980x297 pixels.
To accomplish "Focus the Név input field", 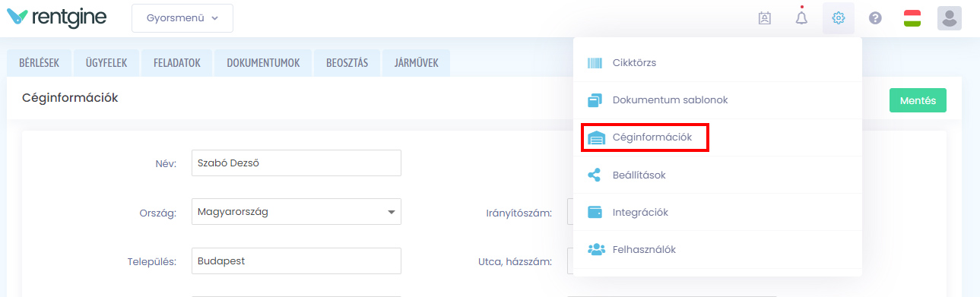I will (297, 163).
